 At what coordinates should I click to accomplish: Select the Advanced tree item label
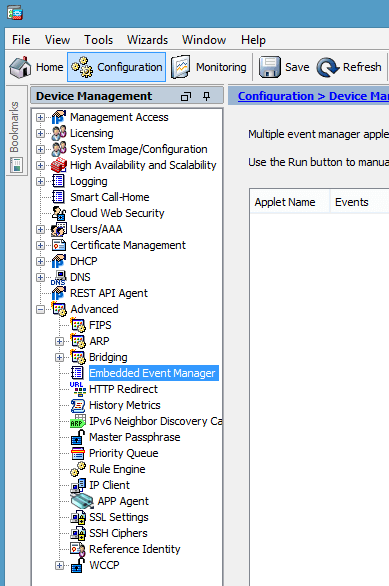(x=94, y=309)
